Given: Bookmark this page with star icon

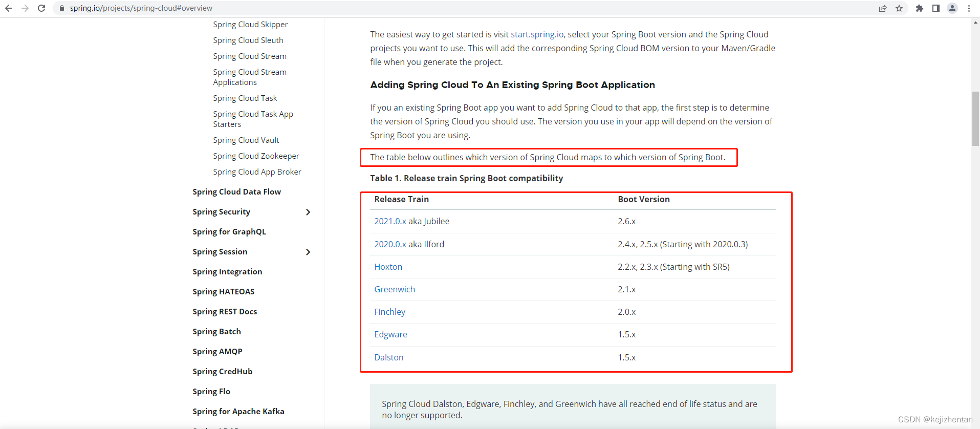Looking at the screenshot, I should (899, 8).
